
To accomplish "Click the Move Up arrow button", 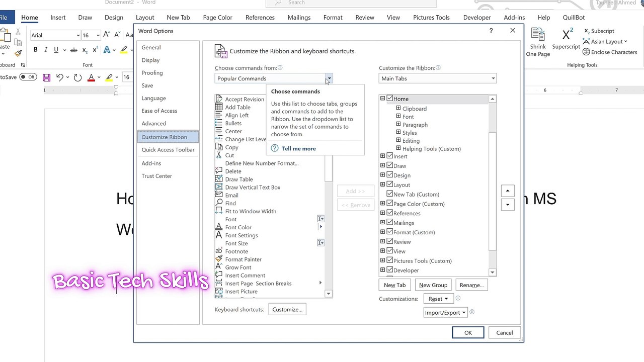I will click(x=508, y=191).
